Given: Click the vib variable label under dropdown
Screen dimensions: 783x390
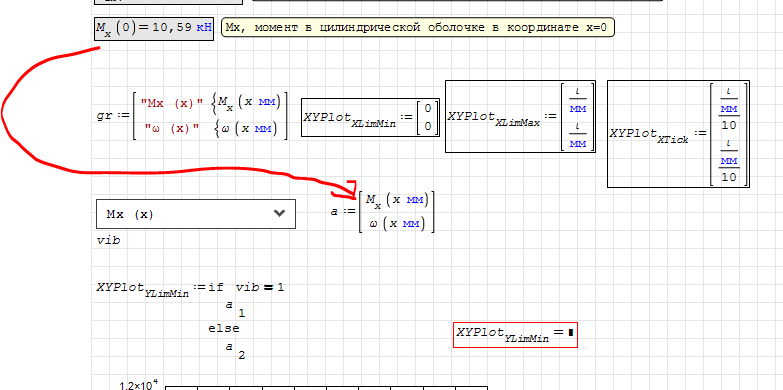Looking at the screenshot, I should 108,240.
